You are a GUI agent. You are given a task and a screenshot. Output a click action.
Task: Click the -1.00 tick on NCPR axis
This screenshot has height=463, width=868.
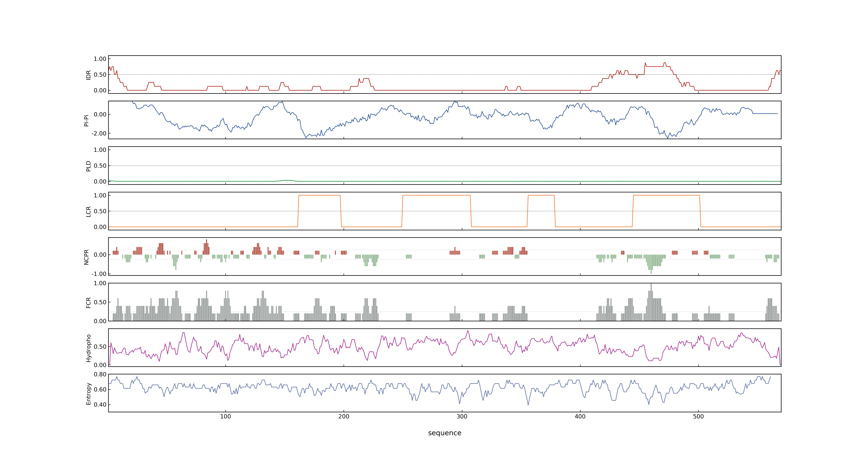click(99, 274)
